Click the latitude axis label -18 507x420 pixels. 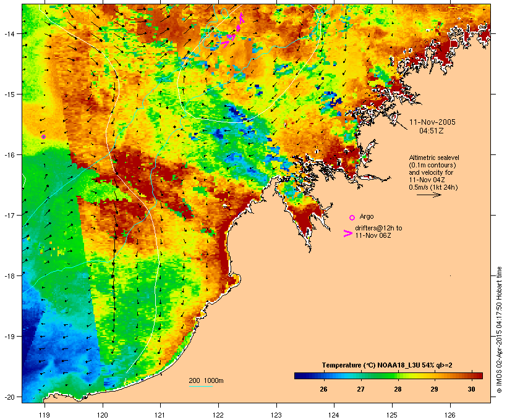[x=9, y=275]
